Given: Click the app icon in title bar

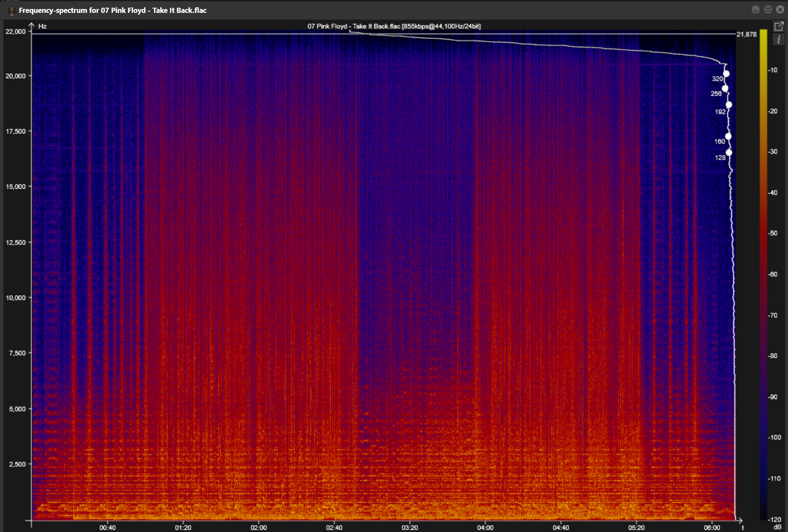Looking at the screenshot, I should click(12, 10).
